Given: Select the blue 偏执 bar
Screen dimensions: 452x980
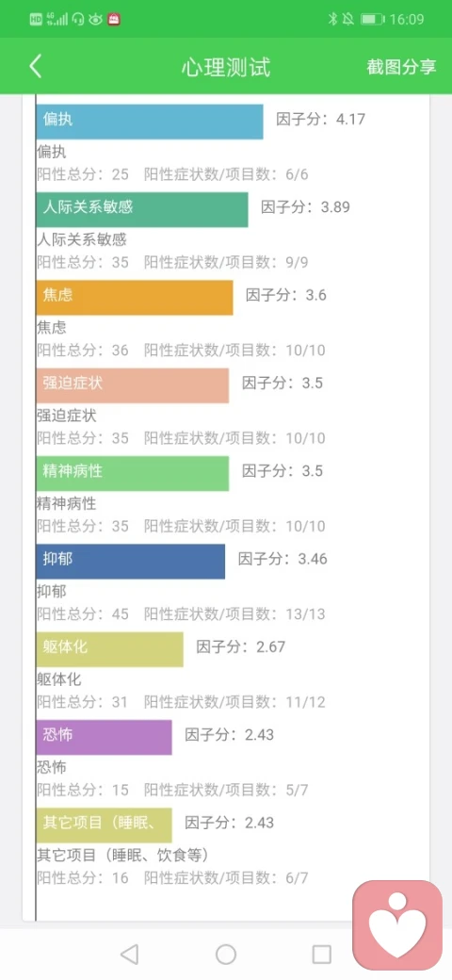Looking at the screenshot, I should (149, 122).
